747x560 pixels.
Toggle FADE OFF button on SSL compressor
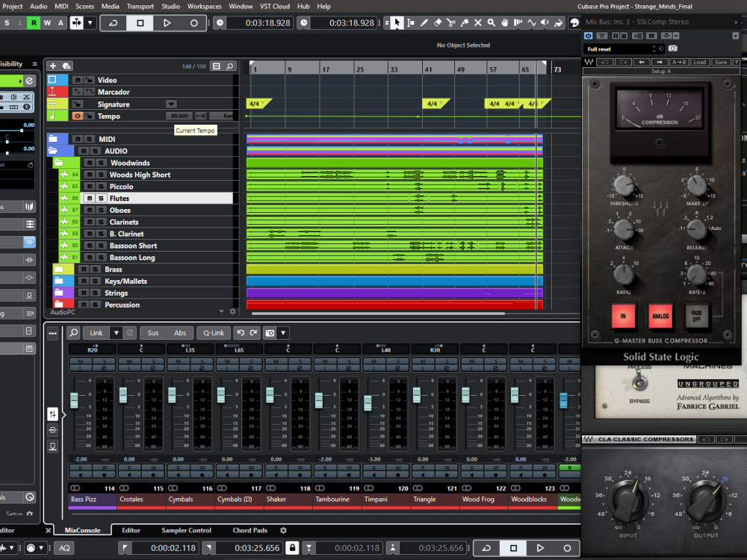[x=696, y=316]
